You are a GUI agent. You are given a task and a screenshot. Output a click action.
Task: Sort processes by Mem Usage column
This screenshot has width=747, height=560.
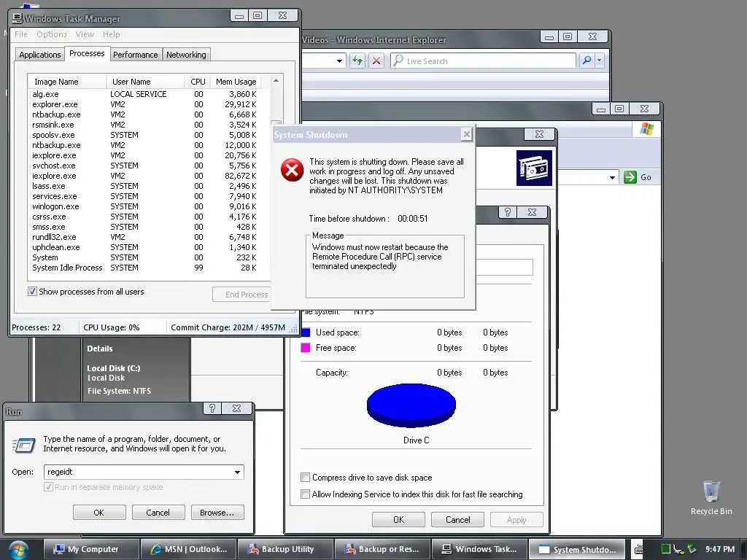tap(236, 82)
